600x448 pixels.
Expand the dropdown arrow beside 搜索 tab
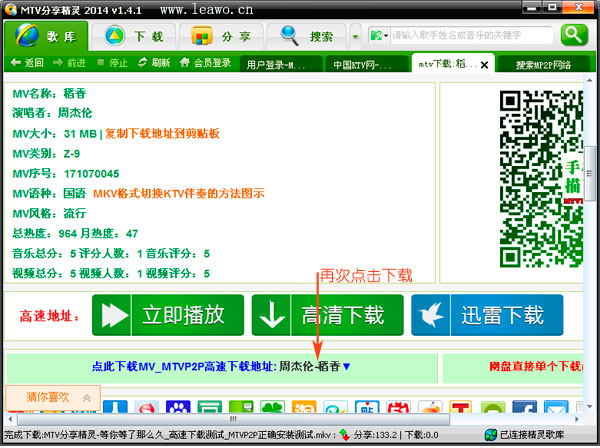(355, 37)
